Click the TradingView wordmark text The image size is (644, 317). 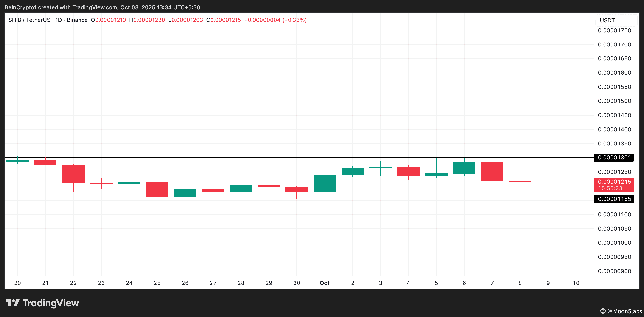pyautogui.click(x=51, y=303)
